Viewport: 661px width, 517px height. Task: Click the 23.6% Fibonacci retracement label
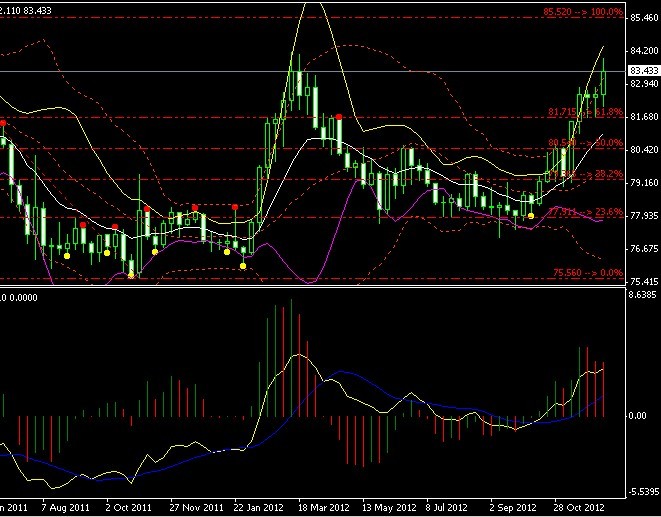pos(586,212)
